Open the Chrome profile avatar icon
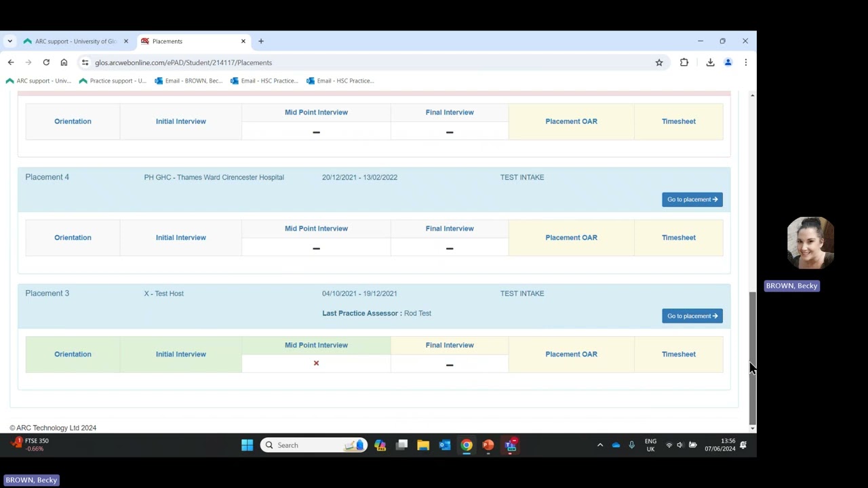Image resolution: width=868 pixels, height=488 pixels. click(x=728, y=62)
